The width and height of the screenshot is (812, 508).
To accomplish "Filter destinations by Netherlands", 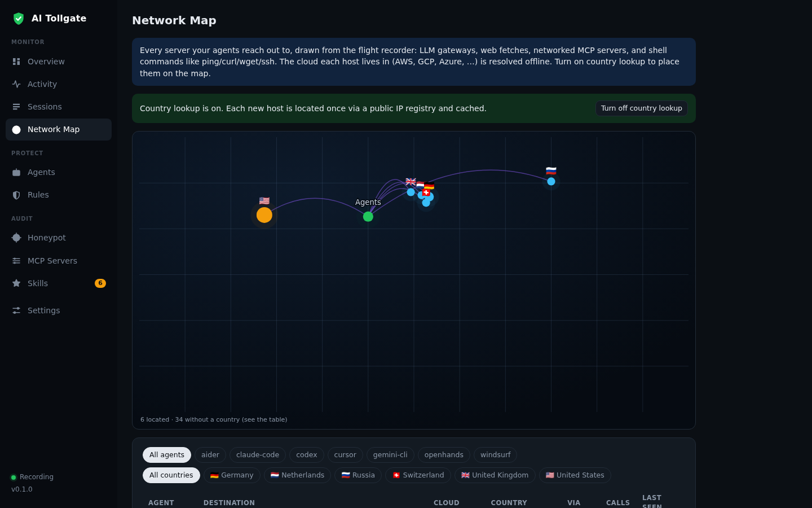I will pos(297,475).
